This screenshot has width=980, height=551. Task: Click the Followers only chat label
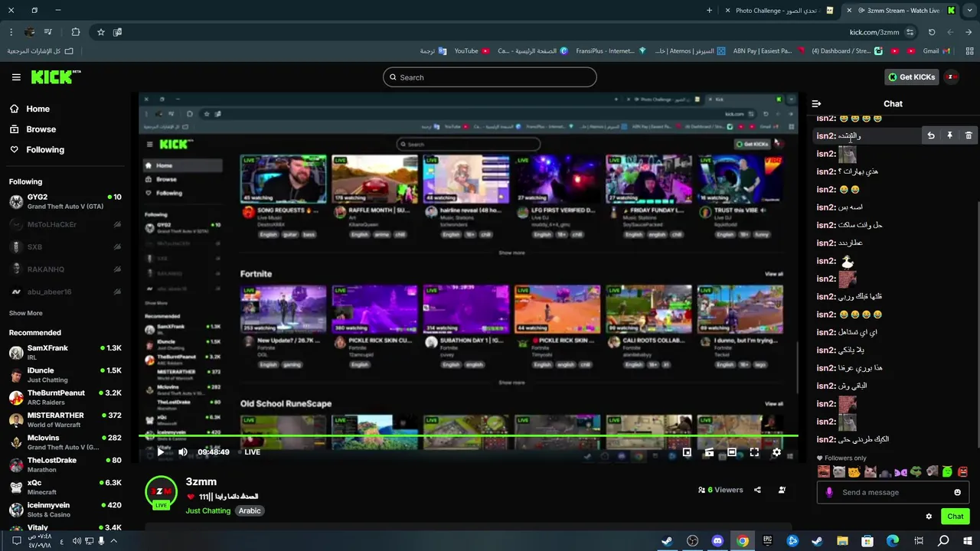pos(841,458)
